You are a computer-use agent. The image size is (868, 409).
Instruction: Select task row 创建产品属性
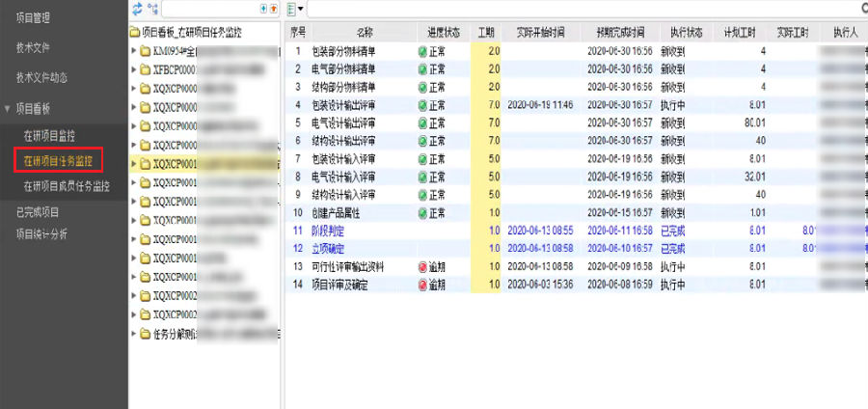pos(577,213)
